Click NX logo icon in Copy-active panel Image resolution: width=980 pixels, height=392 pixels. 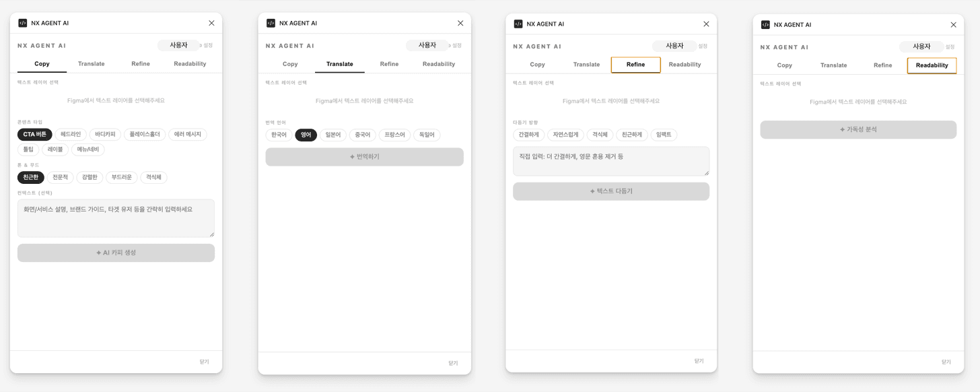[23, 23]
